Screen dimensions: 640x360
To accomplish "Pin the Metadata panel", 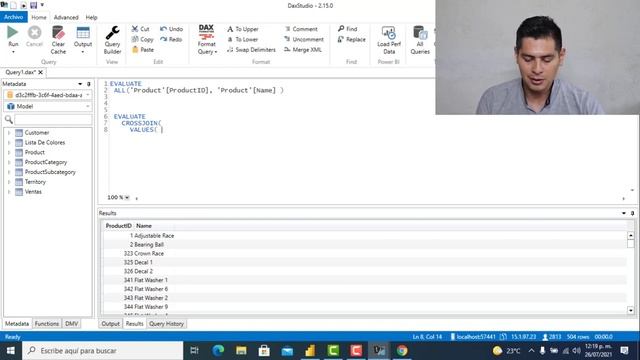I will tap(89, 84).
